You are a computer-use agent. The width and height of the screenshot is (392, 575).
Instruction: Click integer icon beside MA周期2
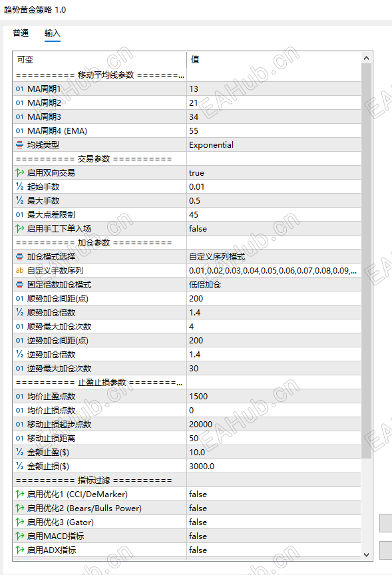click(x=19, y=102)
